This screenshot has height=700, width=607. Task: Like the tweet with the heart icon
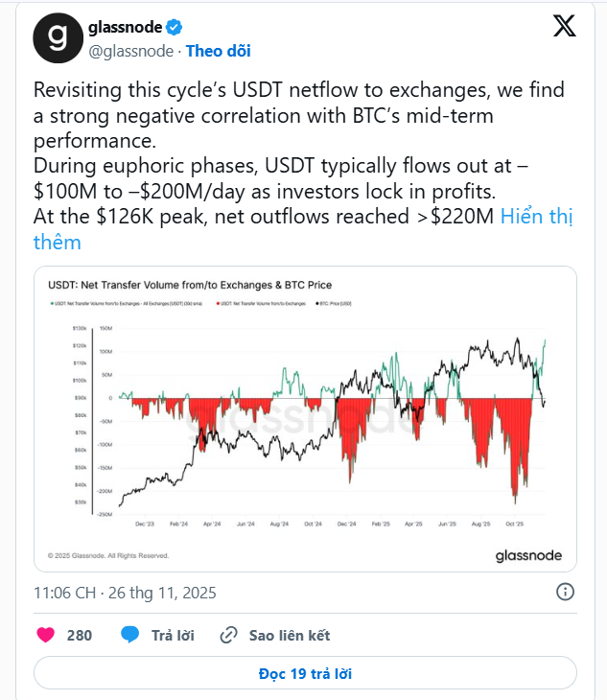(x=46, y=635)
